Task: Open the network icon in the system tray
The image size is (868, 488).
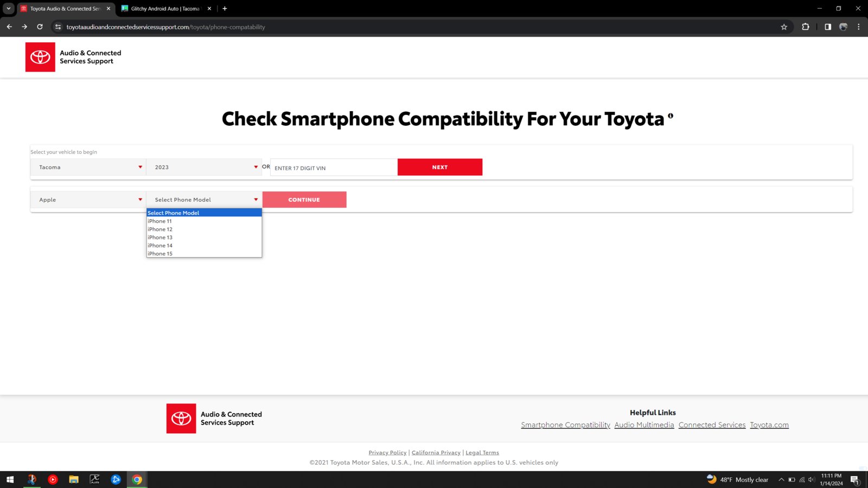Action: [802, 480]
